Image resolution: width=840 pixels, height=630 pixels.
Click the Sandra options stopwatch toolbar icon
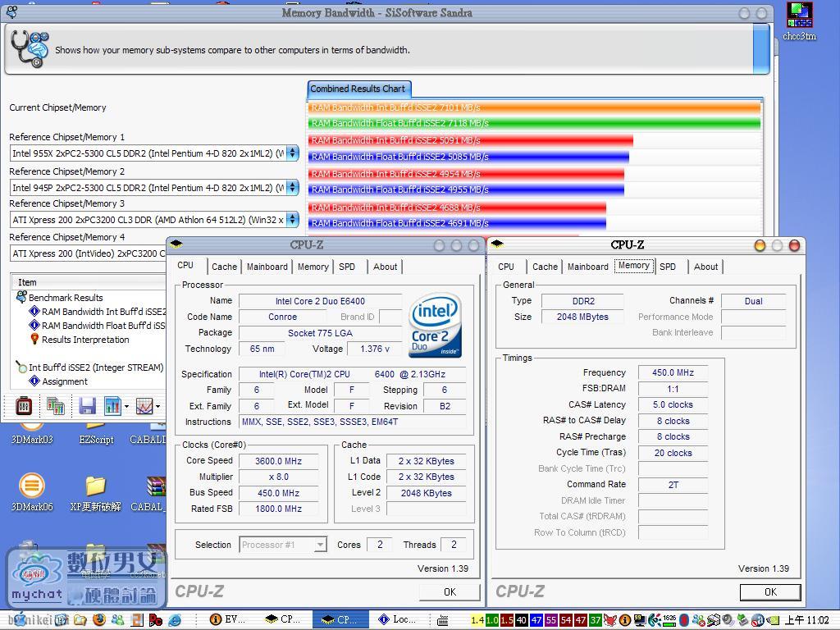(23, 406)
